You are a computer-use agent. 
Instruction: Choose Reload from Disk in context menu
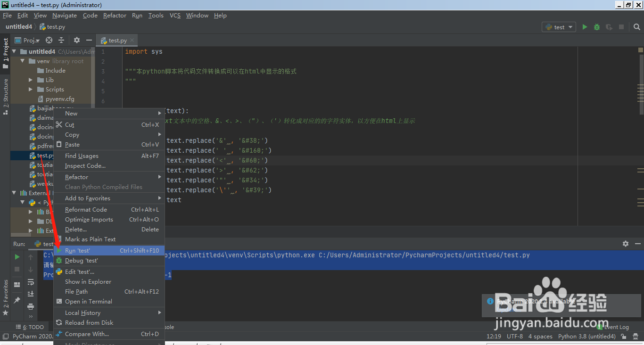[109, 323]
